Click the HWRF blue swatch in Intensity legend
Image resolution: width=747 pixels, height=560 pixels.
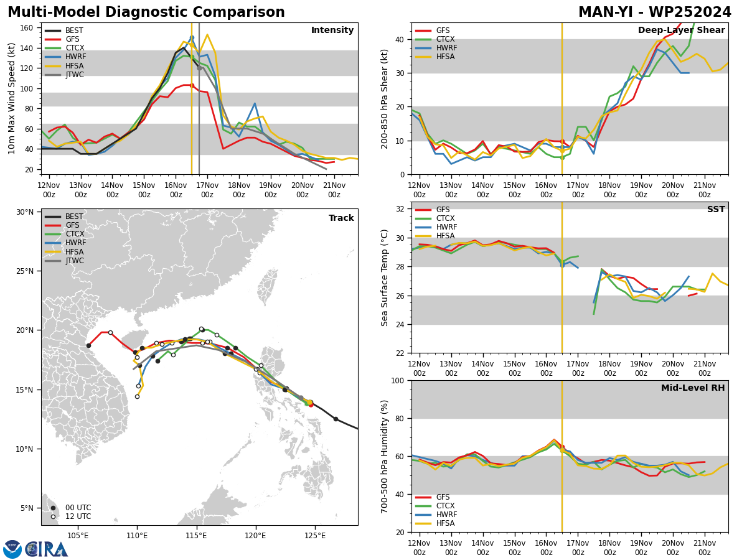tap(53, 57)
